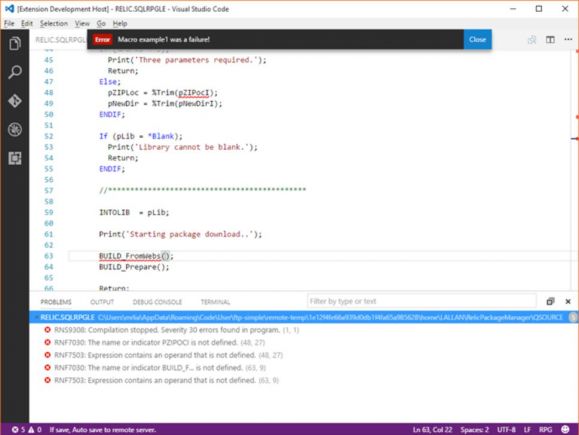Open the Go menu
The width and height of the screenshot is (579, 435).
click(101, 24)
